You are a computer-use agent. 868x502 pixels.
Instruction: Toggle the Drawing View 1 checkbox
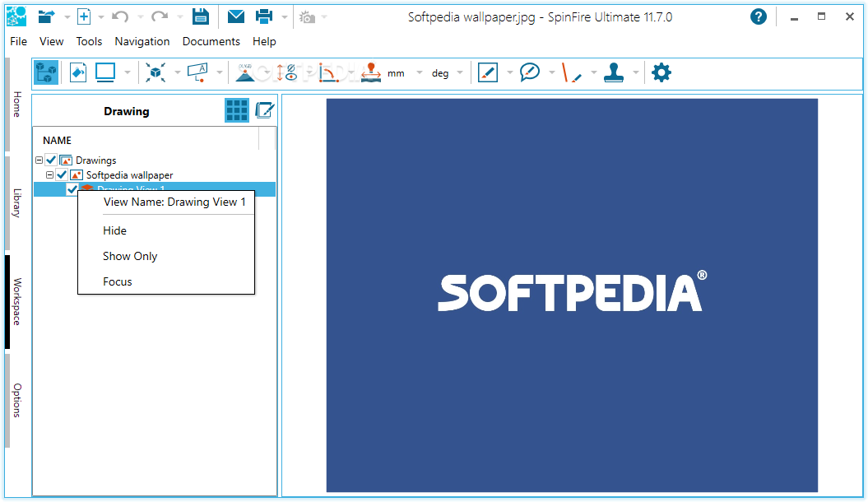tap(72, 189)
